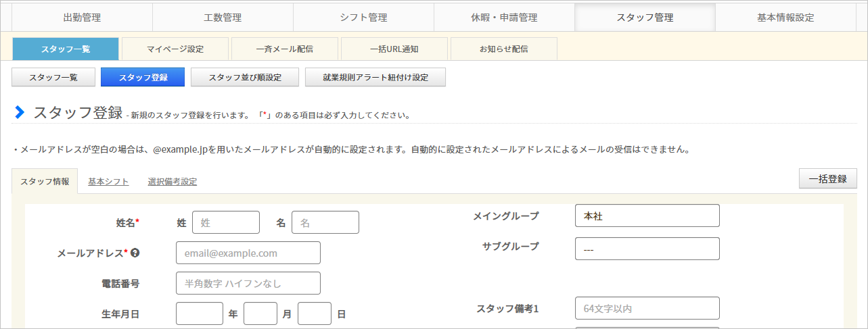Expand the サブグループ dropdown
Image resolution: width=868 pixels, height=329 pixels.
(x=647, y=249)
